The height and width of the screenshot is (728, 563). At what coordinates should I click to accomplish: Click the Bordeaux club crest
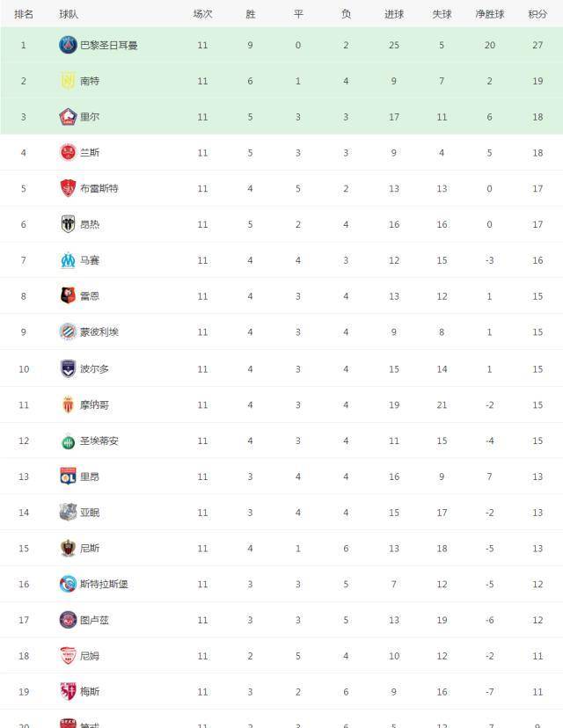click(x=68, y=368)
